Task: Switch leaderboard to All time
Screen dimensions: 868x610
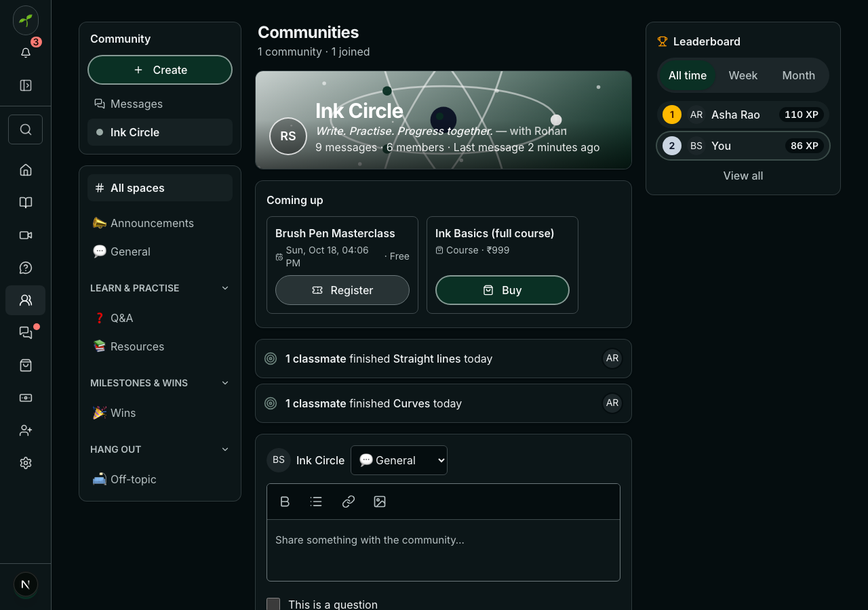Action: (x=688, y=75)
